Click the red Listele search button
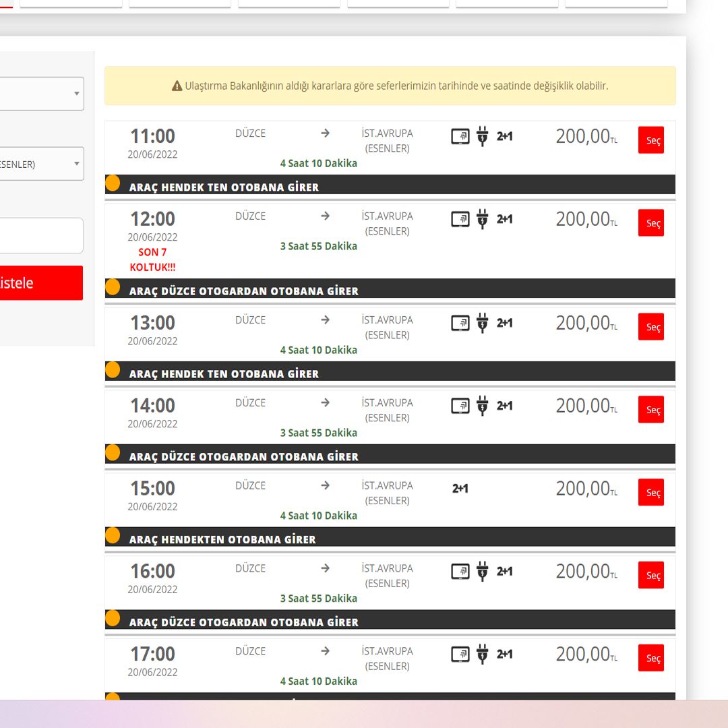Viewport: 728px width, 728px height. click(x=41, y=282)
